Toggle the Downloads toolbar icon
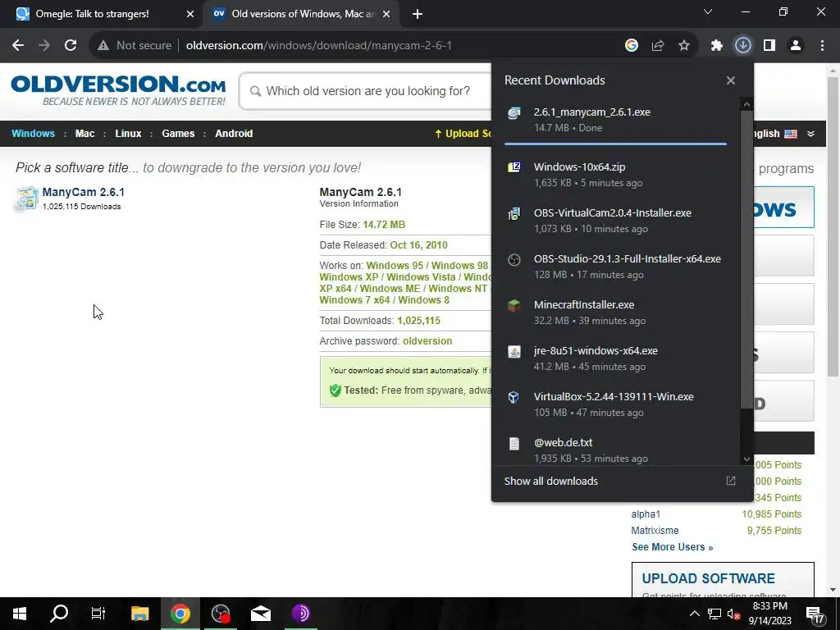The height and width of the screenshot is (630, 840). pyautogui.click(x=743, y=46)
